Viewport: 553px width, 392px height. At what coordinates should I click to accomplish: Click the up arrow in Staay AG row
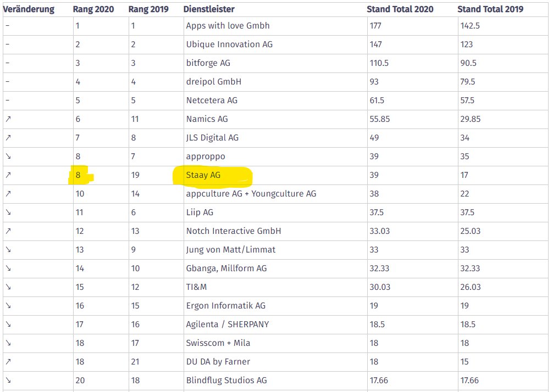[x=8, y=175]
